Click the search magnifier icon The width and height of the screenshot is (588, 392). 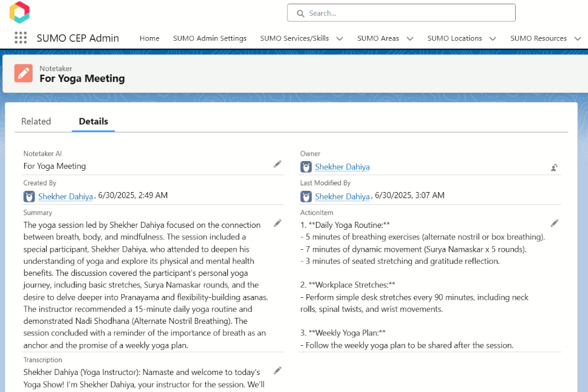tap(300, 13)
